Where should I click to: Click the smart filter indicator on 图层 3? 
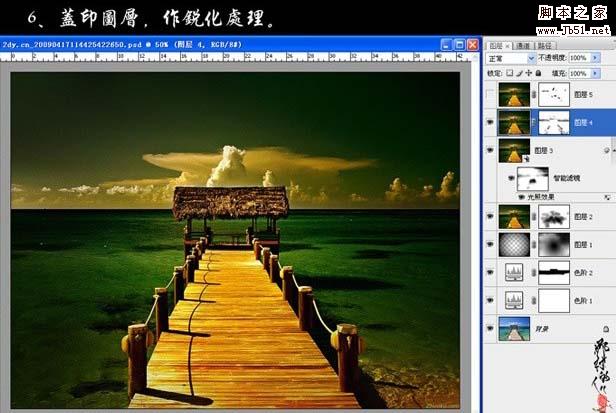tap(607, 150)
